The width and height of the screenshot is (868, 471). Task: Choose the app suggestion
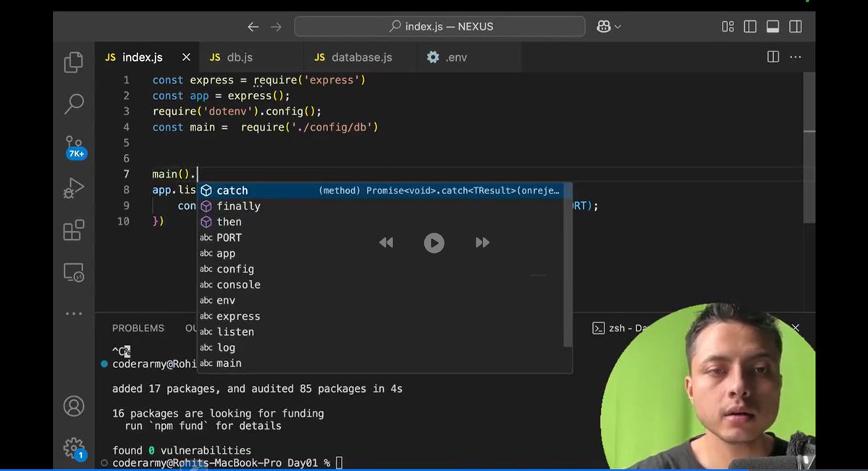pyautogui.click(x=380, y=253)
